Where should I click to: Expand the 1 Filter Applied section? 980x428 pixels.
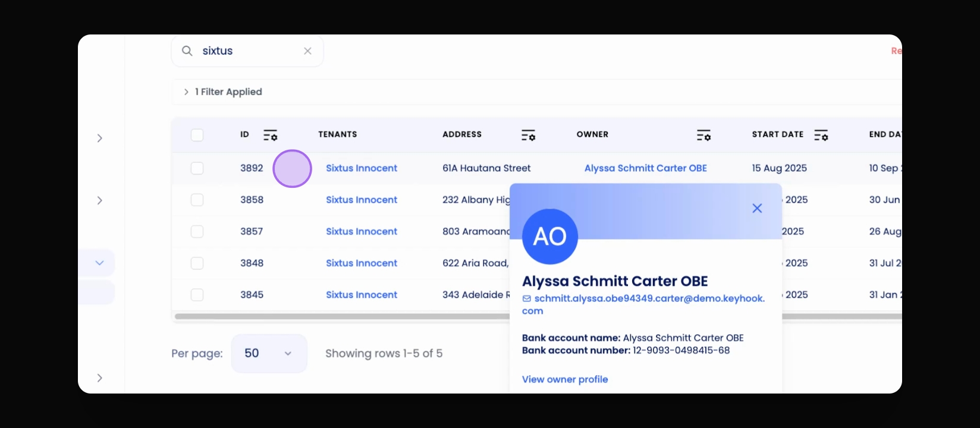(186, 92)
